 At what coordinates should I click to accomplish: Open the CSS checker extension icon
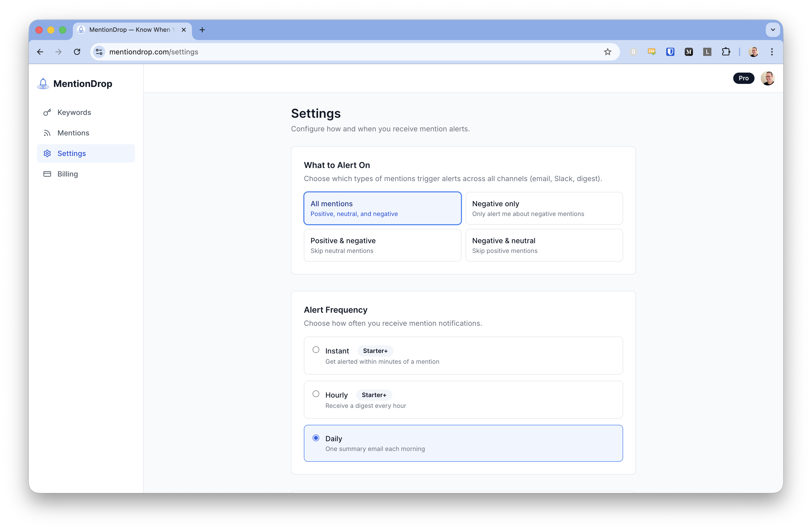pyautogui.click(x=652, y=52)
